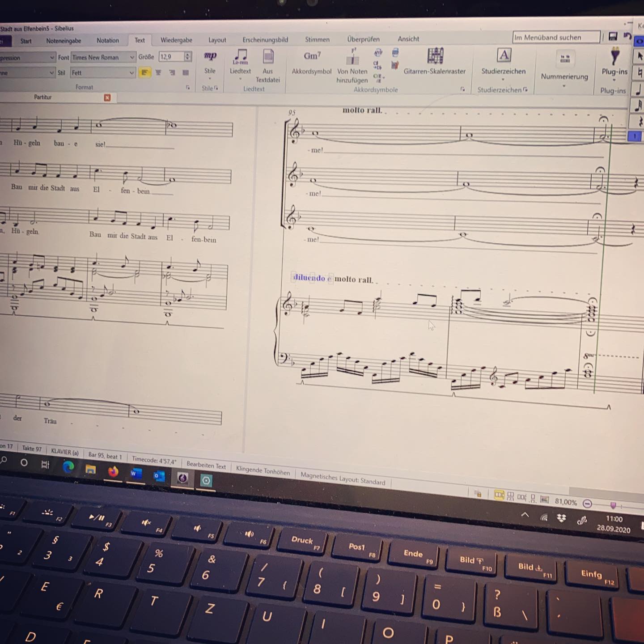Set text alignment to left

(144, 72)
